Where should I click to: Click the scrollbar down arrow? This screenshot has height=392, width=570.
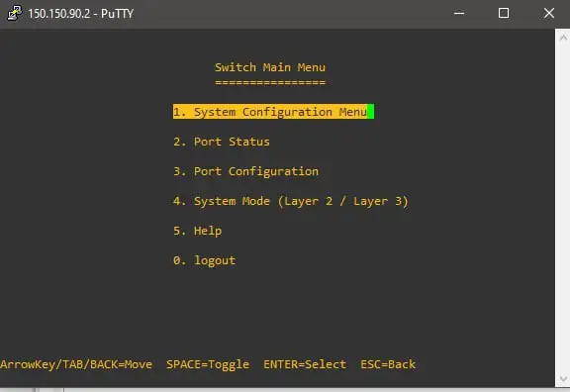pyautogui.click(x=563, y=379)
